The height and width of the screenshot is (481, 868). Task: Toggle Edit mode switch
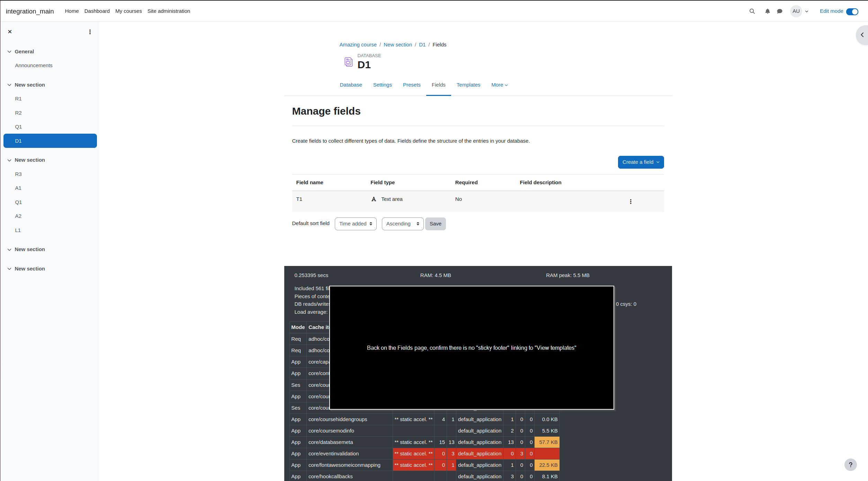click(852, 11)
